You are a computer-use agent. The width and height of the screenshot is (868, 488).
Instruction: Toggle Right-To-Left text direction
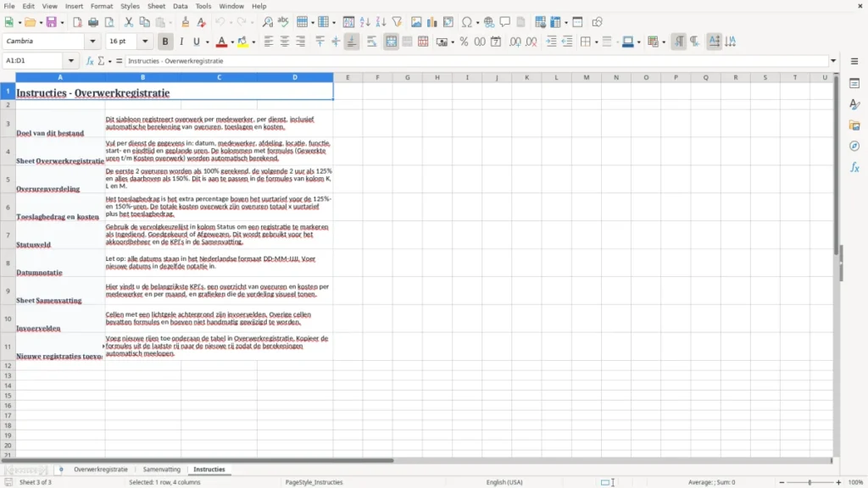point(695,42)
